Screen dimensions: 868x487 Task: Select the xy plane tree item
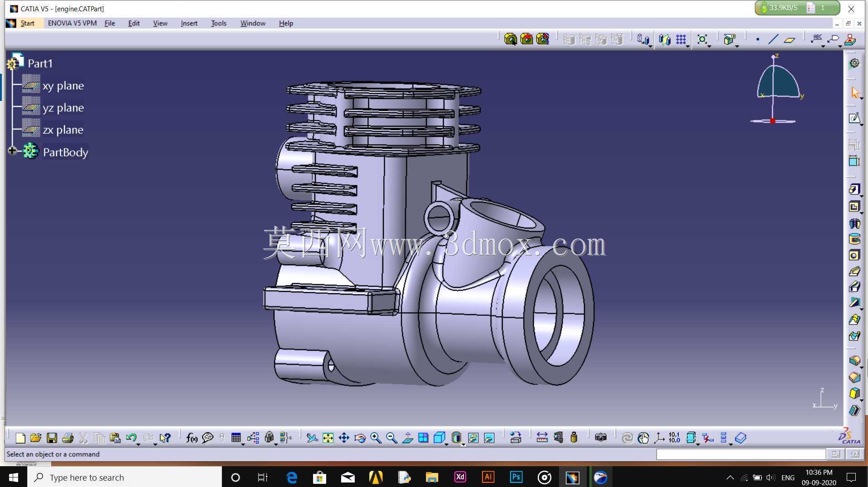pos(63,86)
